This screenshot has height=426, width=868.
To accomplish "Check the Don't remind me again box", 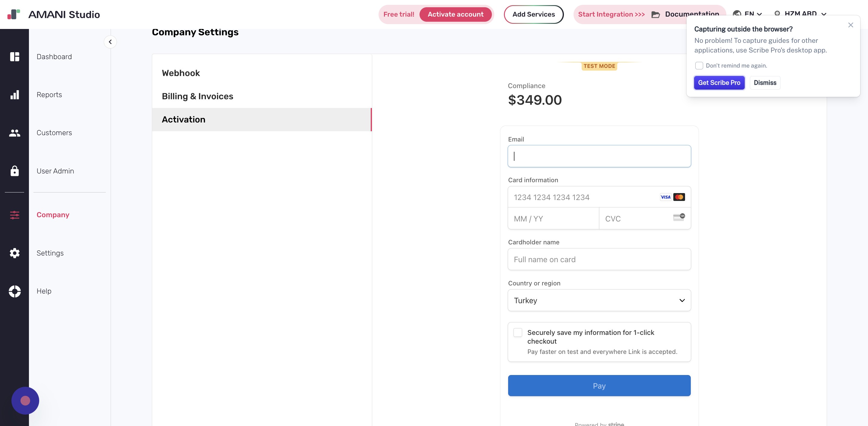I will pyautogui.click(x=699, y=65).
